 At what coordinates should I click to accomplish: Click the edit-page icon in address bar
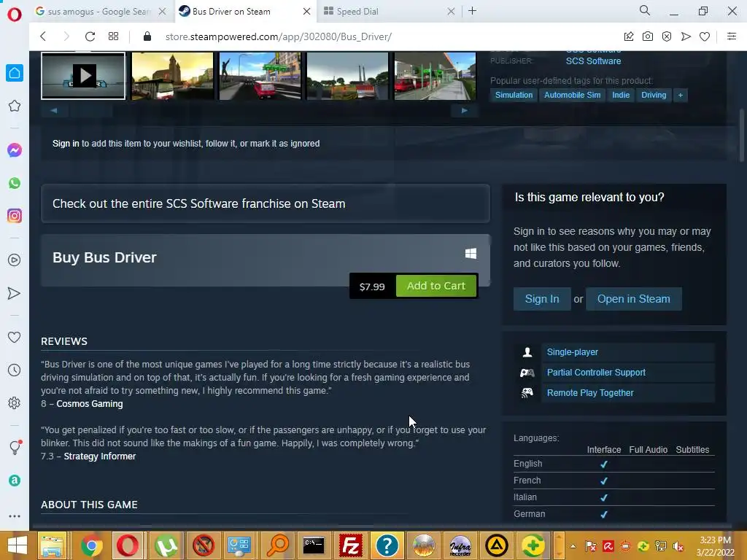click(x=628, y=36)
